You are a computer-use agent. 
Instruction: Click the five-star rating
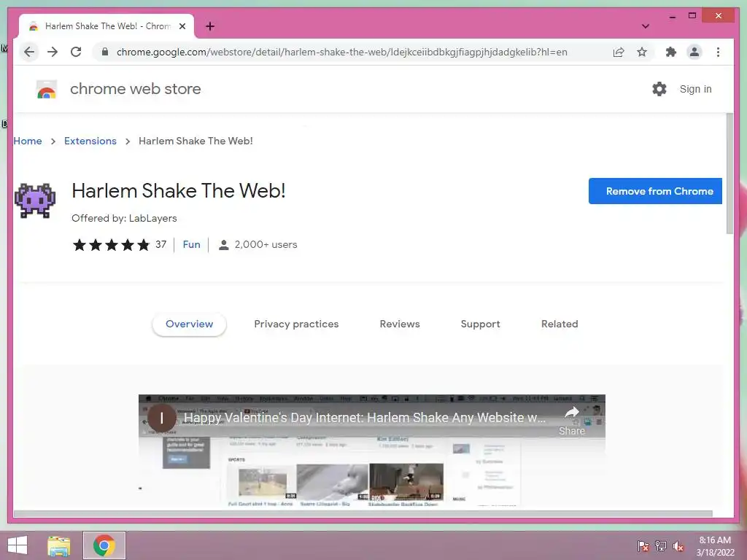[x=111, y=245]
